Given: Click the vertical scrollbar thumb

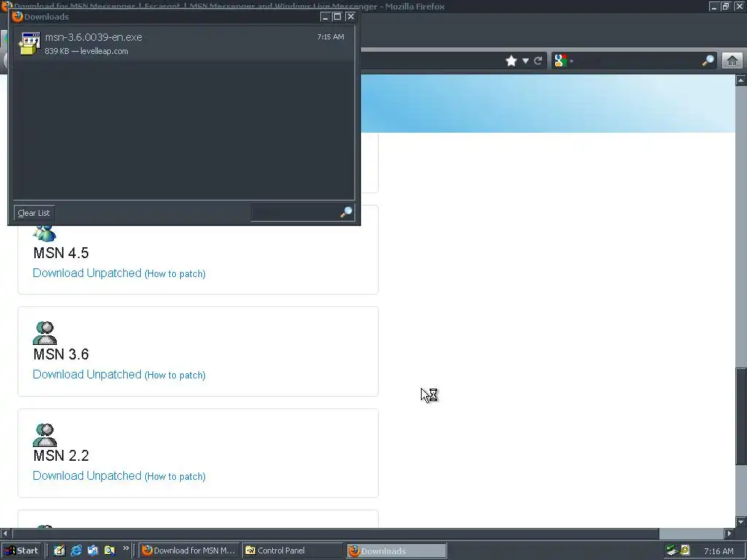Looking at the screenshot, I should (x=741, y=416).
